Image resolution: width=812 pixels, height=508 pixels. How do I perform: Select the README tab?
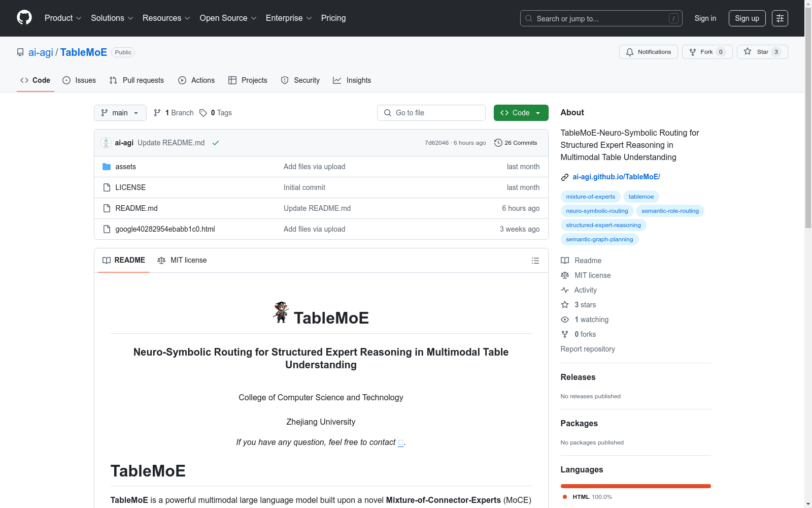pos(124,260)
